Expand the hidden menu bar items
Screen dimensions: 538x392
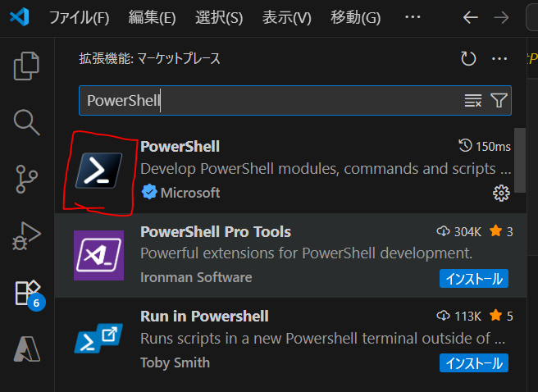[413, 17]
